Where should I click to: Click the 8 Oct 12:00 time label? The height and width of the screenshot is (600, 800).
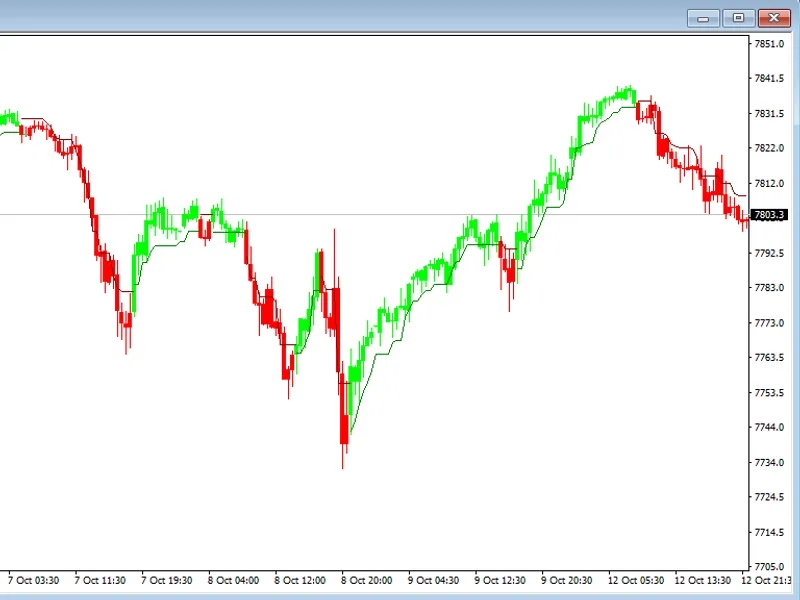(x=300, y=581)
